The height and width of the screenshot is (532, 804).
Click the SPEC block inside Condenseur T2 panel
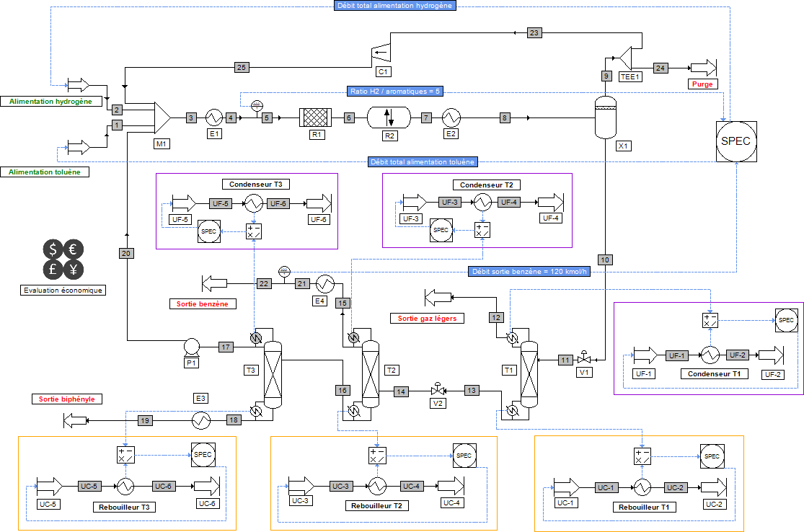click(441, 231)
